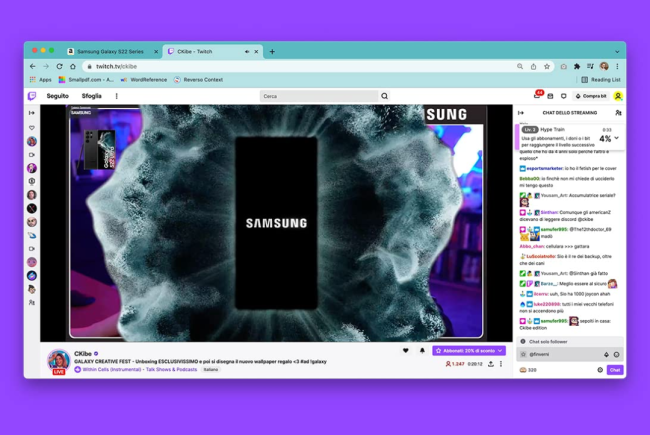The height and width of the screenshot is (435, 650).
Task: Open the Sfoglia navigation item
Action: coord(92,96)
